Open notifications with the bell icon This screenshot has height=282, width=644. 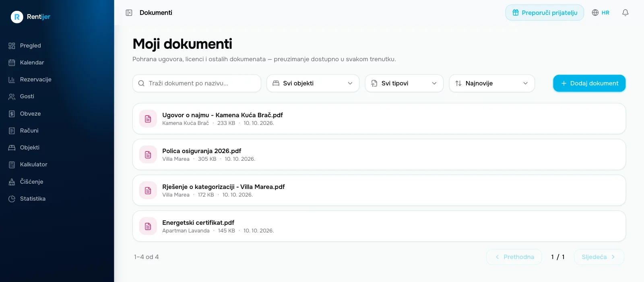pos(625,13)
